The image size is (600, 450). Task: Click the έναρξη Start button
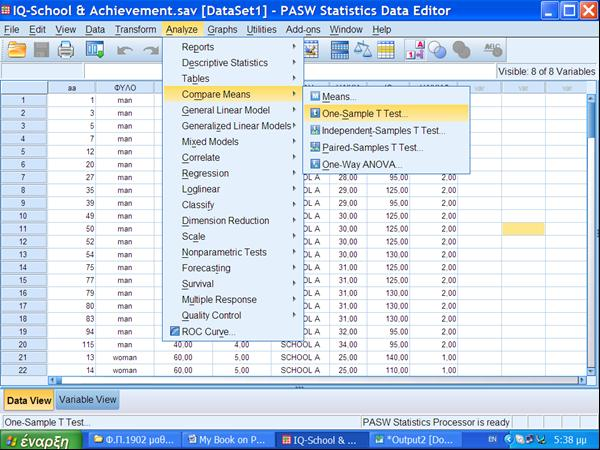(40, 441)
